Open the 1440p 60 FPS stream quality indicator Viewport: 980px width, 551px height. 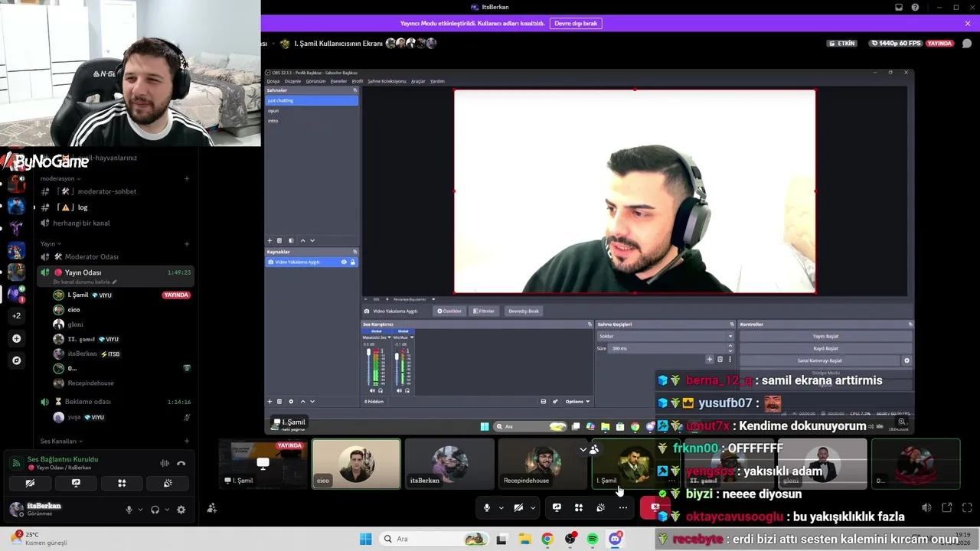coord(895,44)
